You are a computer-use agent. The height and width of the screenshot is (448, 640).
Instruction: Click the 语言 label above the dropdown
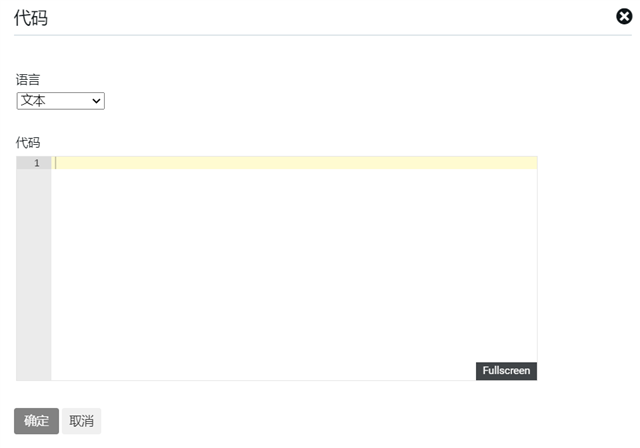point(28,80)
